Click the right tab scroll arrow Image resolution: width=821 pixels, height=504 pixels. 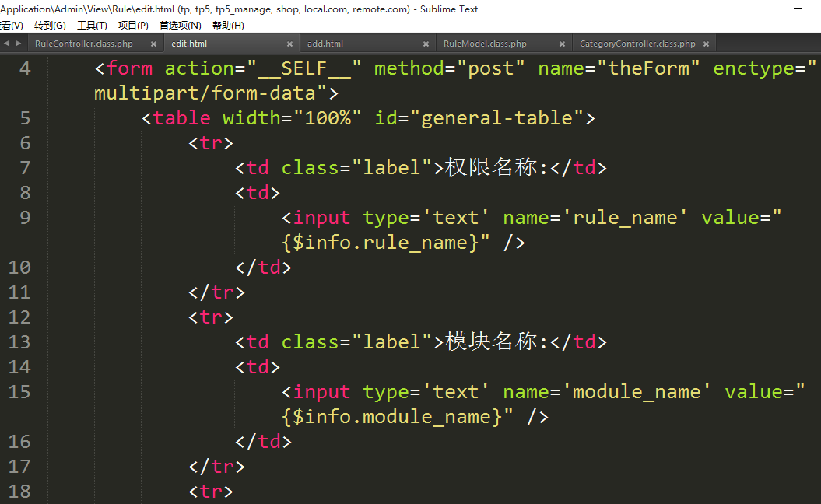click(17, 44)
